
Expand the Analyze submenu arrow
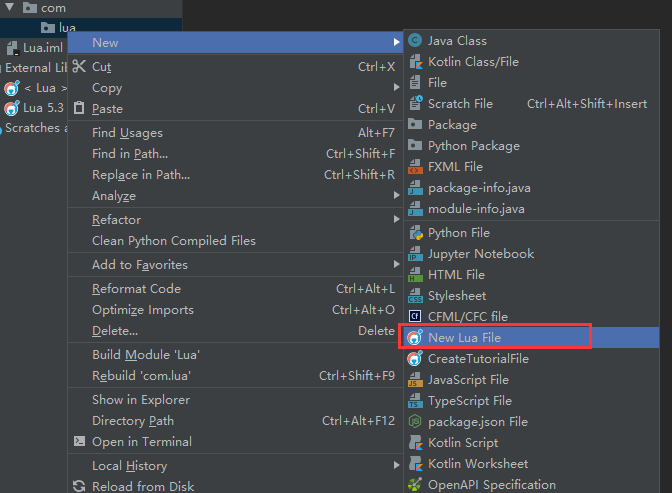396,195
